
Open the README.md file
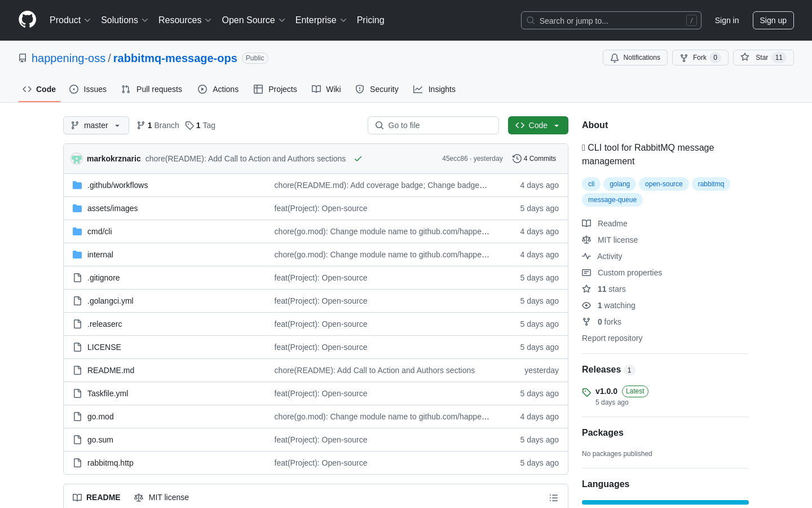tap(111, 370)
